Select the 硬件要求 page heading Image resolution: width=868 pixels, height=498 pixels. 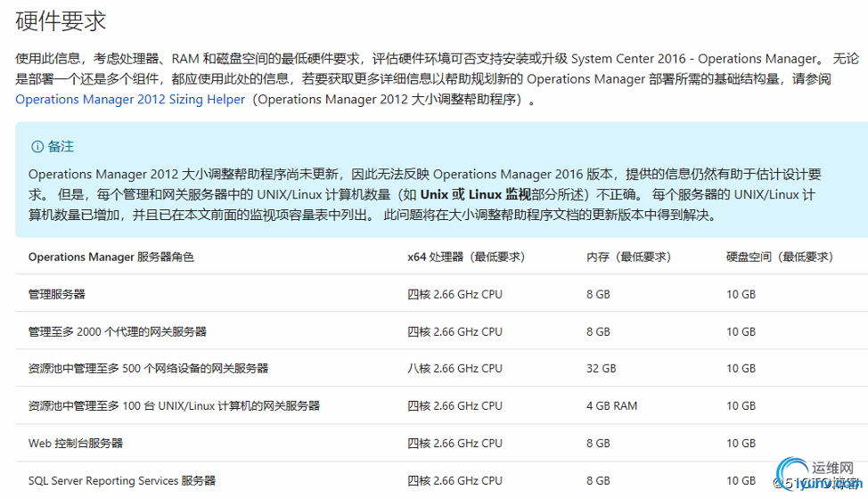tap(61, 21)
